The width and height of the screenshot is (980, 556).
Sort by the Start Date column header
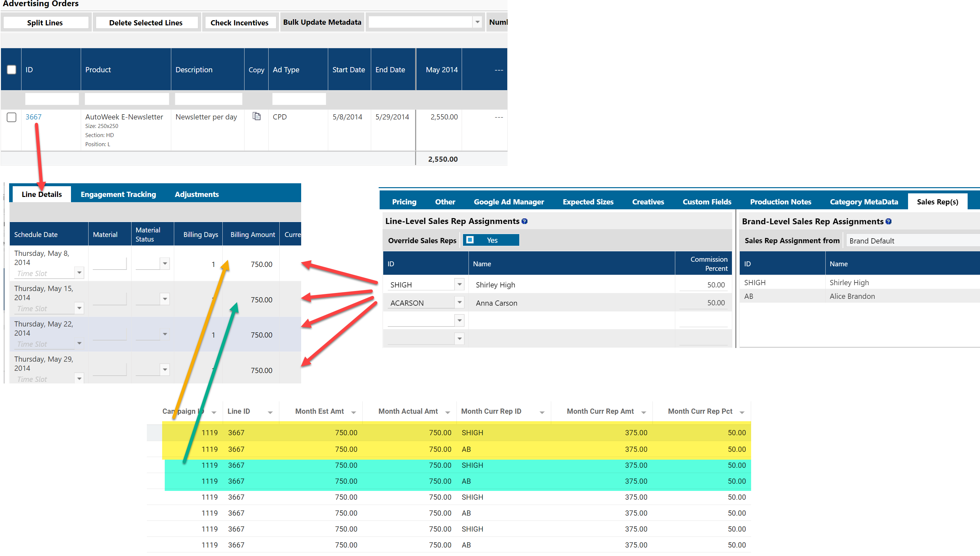349,70
